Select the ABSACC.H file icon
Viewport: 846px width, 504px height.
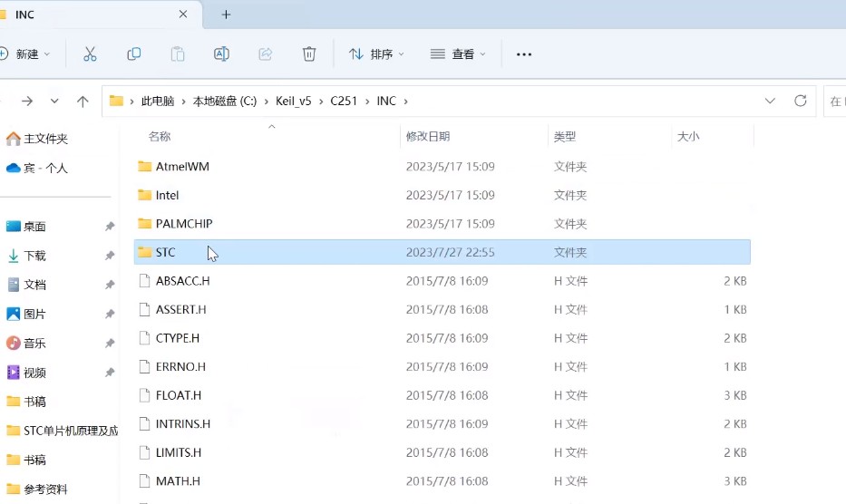click(144, 281)
